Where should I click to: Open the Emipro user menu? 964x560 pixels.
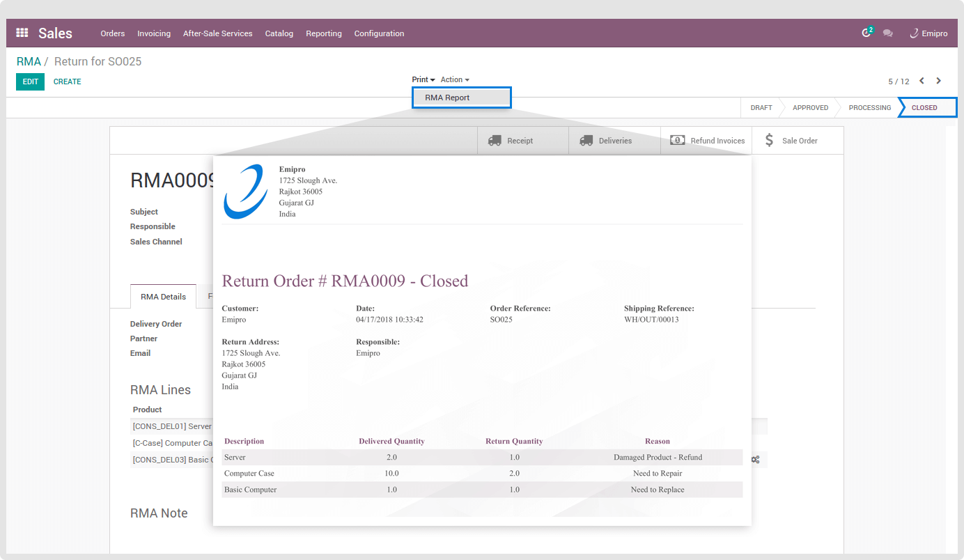928,33
